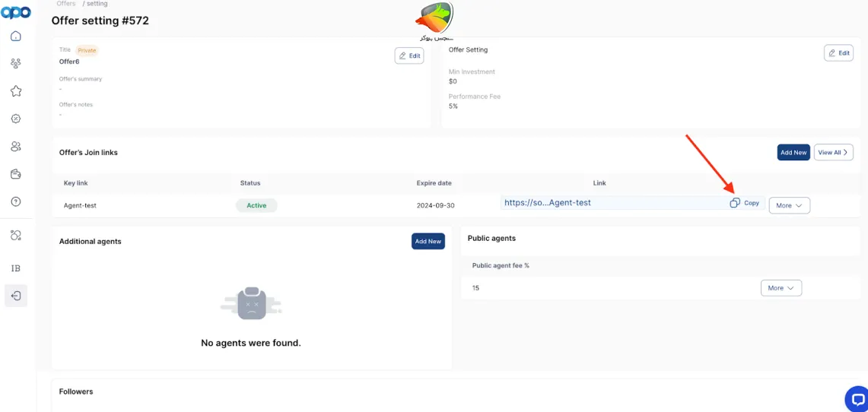Copy the Agent-test join link

click(745, 203)
